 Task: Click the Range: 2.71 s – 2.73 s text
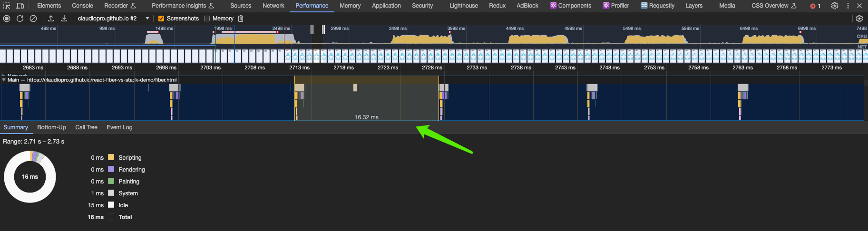(33, 142)
